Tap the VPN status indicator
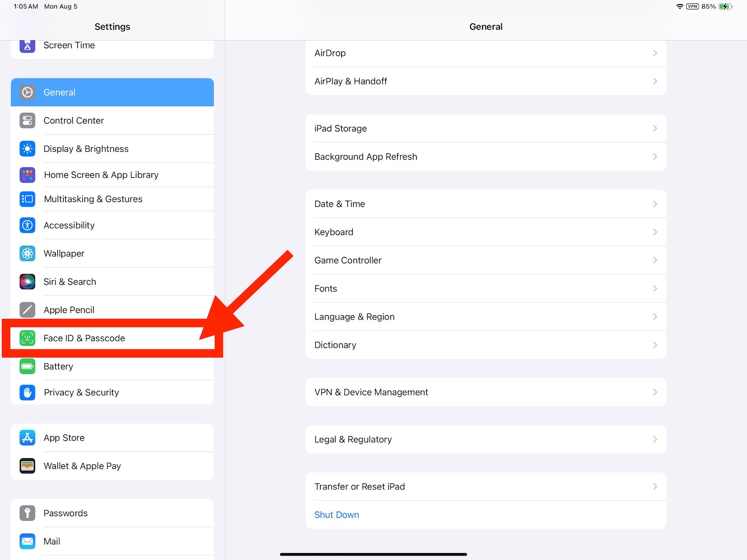 coord(693,6)
